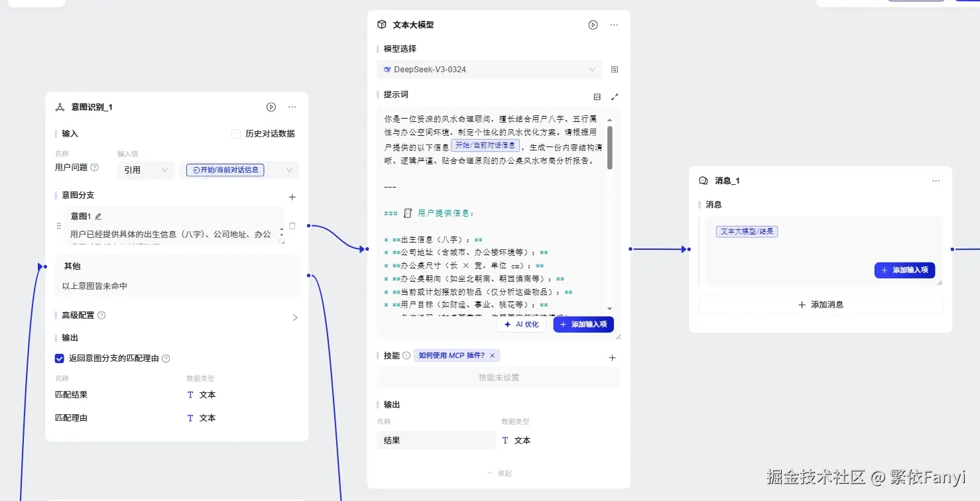Viewport: 980px width, 501px height.
Task: Open the more options menu on 消息_1
Action: coord(936,180)
